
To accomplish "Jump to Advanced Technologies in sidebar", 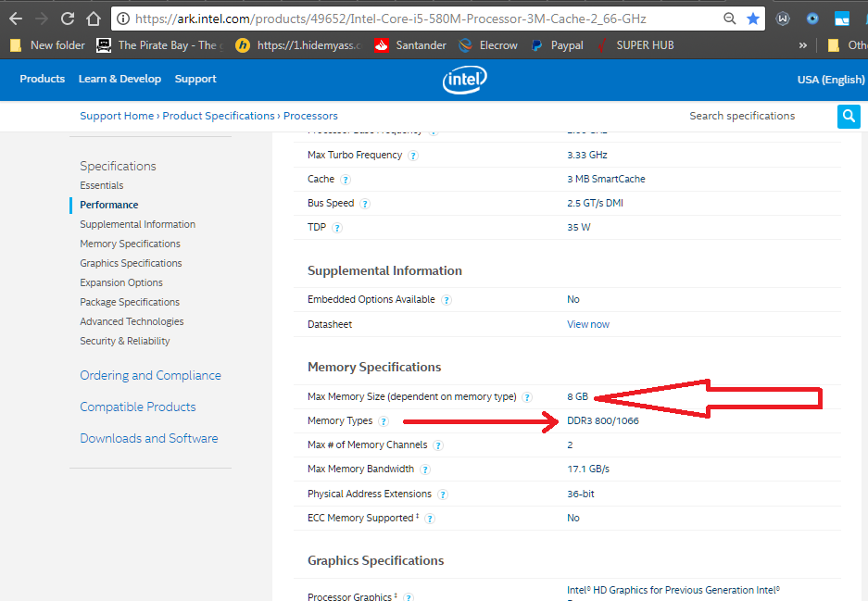I will coord(132,321).
